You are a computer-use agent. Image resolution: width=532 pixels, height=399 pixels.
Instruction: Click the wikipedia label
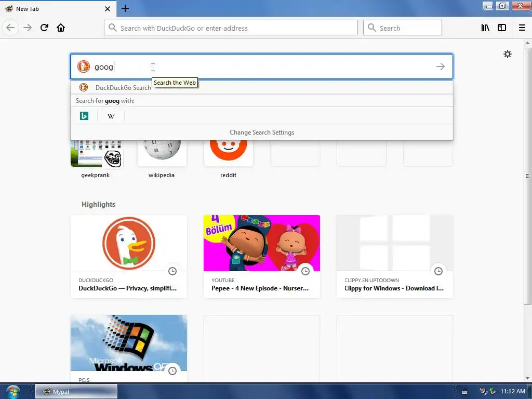click(162, 175)
